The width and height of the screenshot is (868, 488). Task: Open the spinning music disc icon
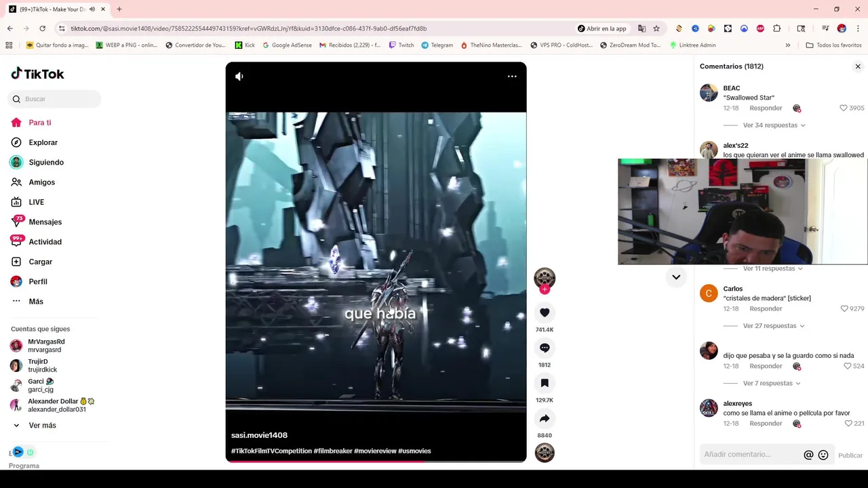[x=545, y=452]
